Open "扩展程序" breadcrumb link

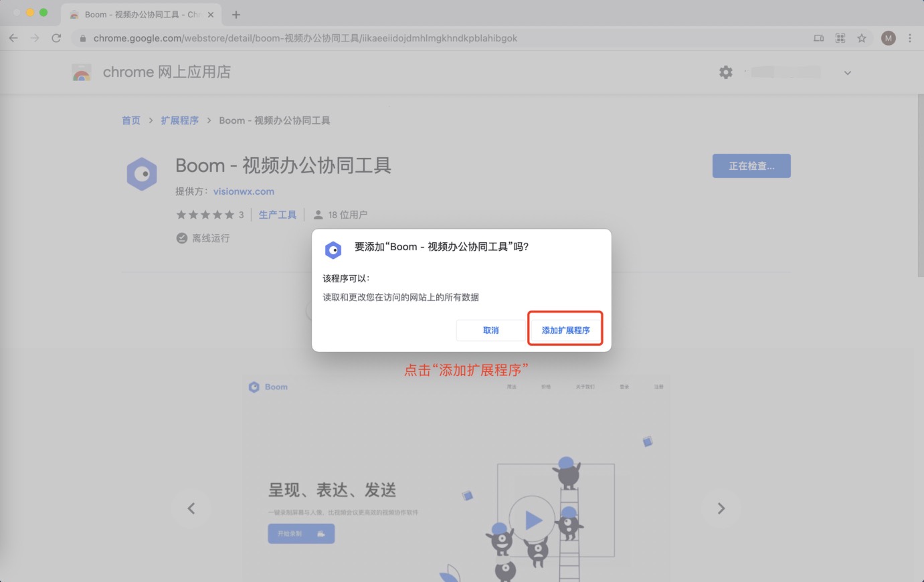[x=180, y=120]
